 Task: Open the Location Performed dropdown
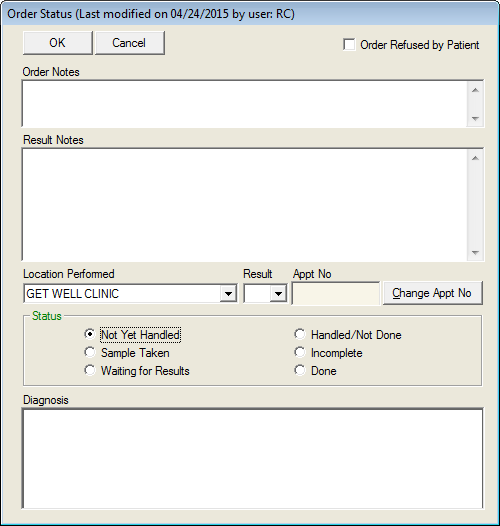(228, 294)
